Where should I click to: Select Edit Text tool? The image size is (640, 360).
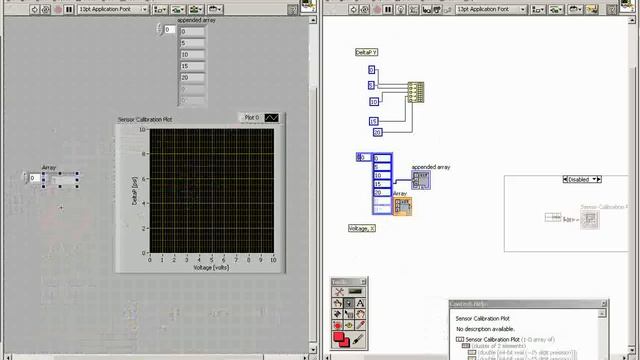pyautogui.click(x=360, y=303)
